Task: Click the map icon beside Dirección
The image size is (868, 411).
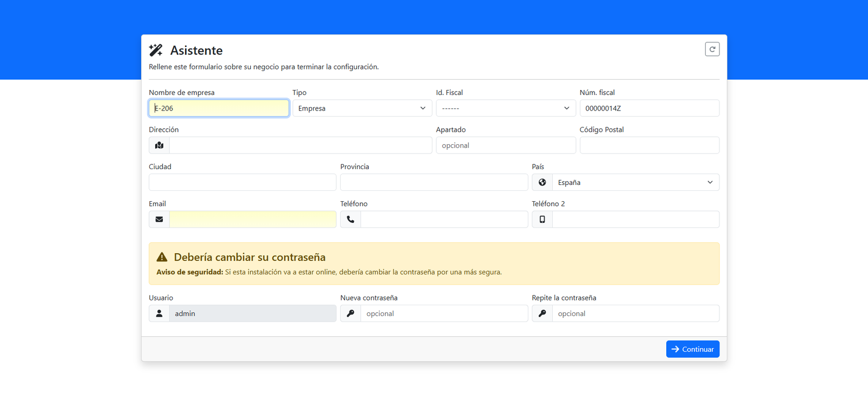Action: coord(159,145)
